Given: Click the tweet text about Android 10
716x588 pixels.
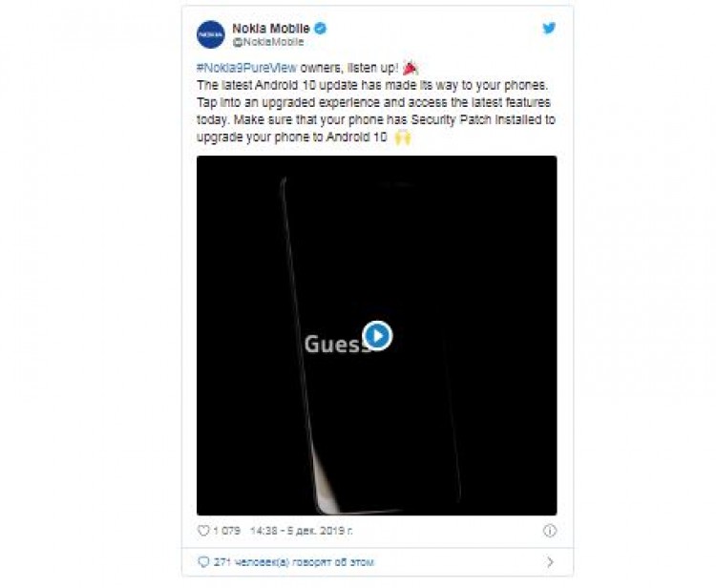Looking at the screenshot, I should [376, 103].
